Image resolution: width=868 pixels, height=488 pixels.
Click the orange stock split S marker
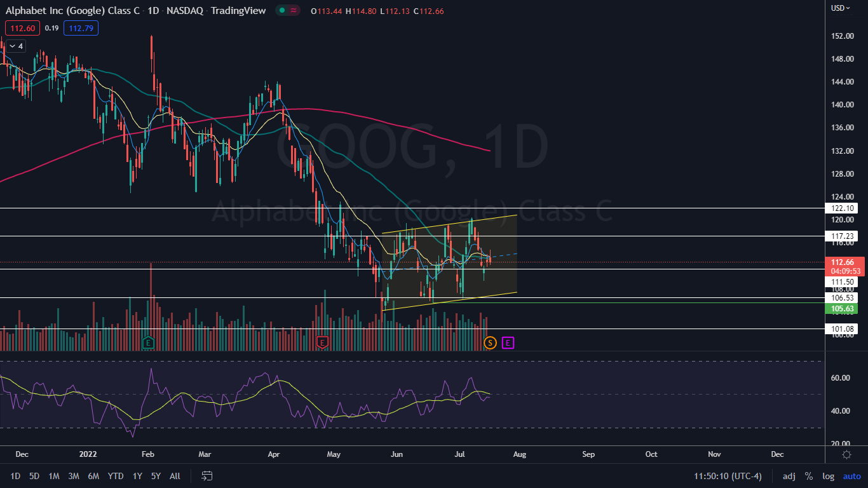pos(490,343)
